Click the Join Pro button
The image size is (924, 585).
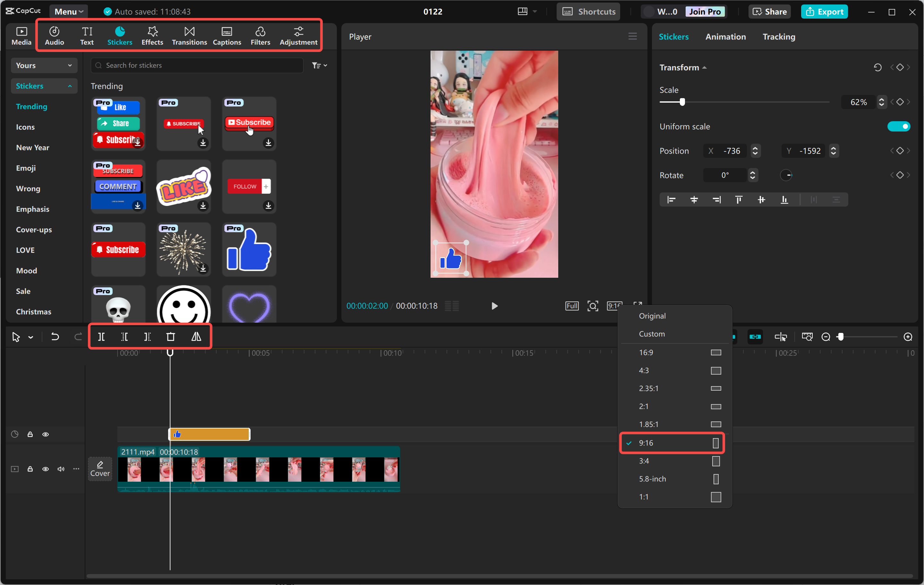[705, 11]
